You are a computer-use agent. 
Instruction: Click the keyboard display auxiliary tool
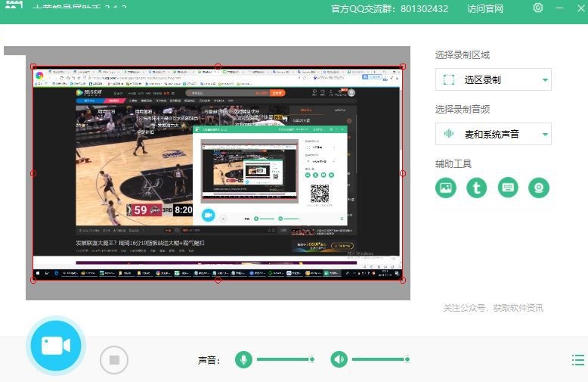pos(508,188)
